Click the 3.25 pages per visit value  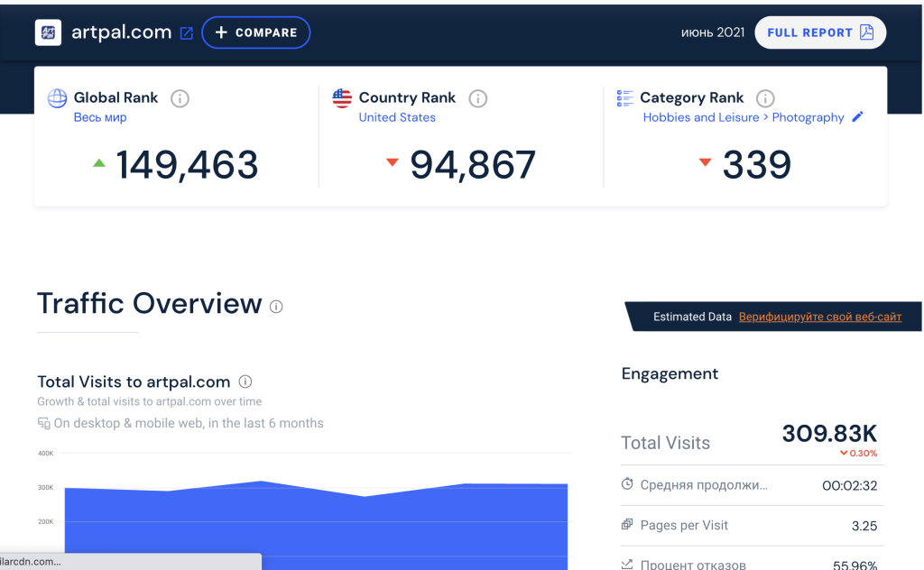coord(864,526)
